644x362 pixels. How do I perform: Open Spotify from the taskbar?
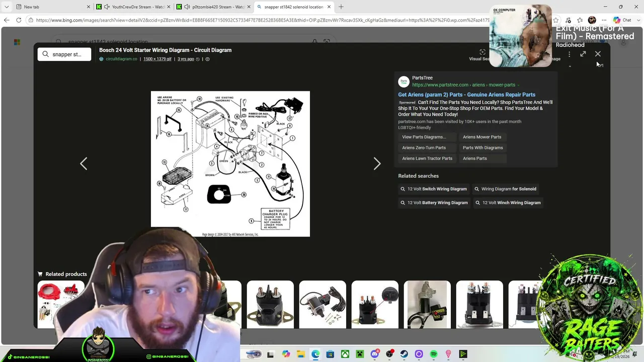434,354
